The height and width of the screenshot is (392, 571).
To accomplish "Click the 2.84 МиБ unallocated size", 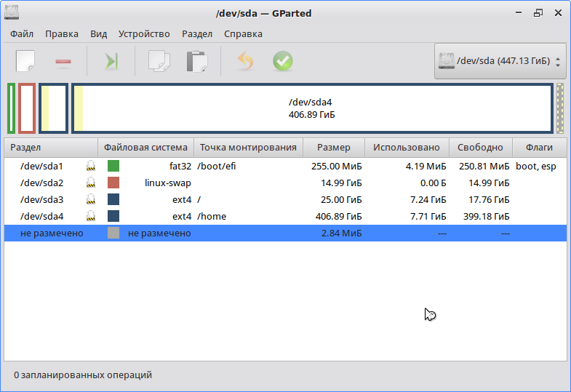I will click(342, 233).
